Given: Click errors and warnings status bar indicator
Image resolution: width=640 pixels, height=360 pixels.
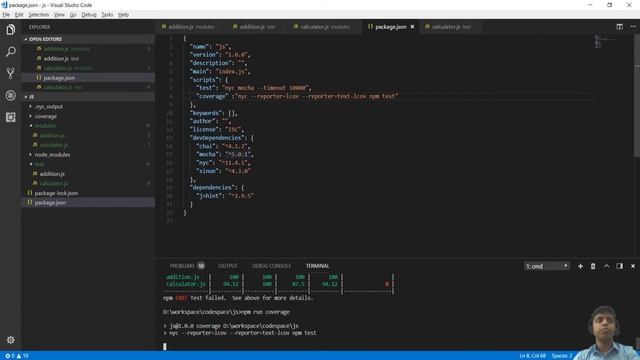Looking at the screenshot, I should 17,356.
